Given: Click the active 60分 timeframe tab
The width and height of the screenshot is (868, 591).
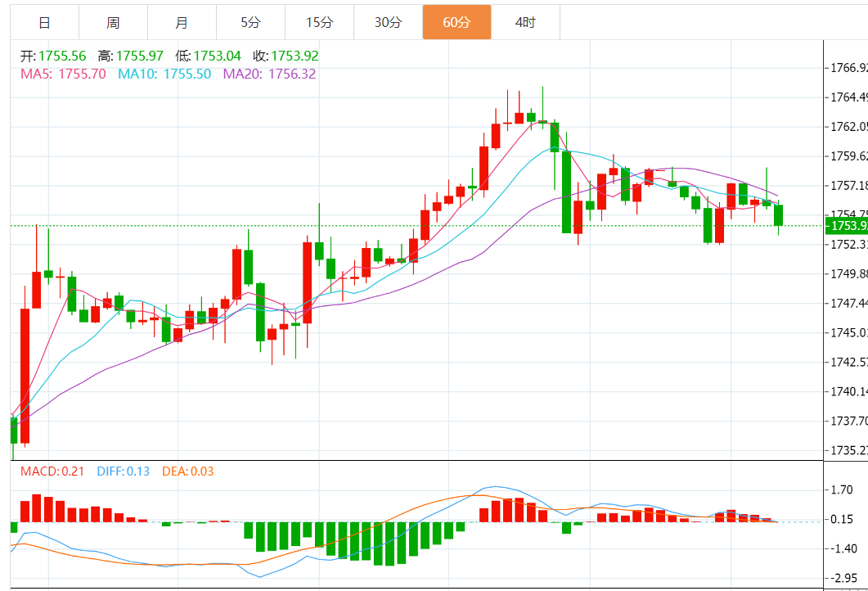Looking at the screenshot, I should coord(456,23).
